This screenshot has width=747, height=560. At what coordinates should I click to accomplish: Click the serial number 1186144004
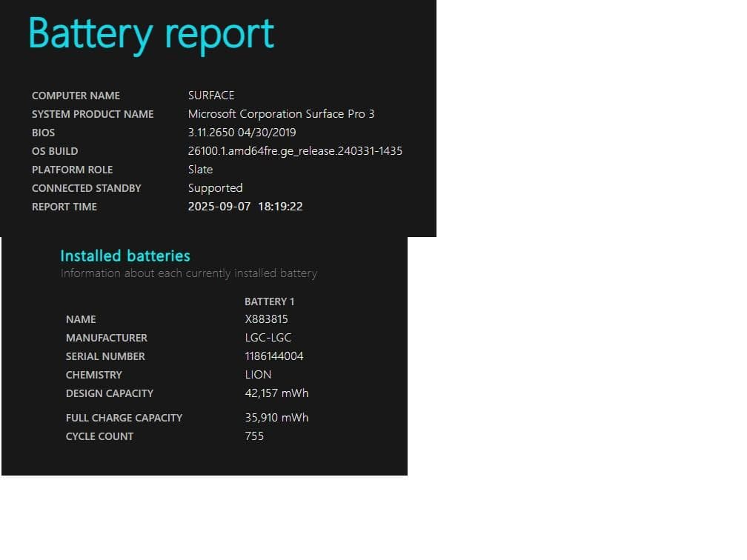[272, 356]
